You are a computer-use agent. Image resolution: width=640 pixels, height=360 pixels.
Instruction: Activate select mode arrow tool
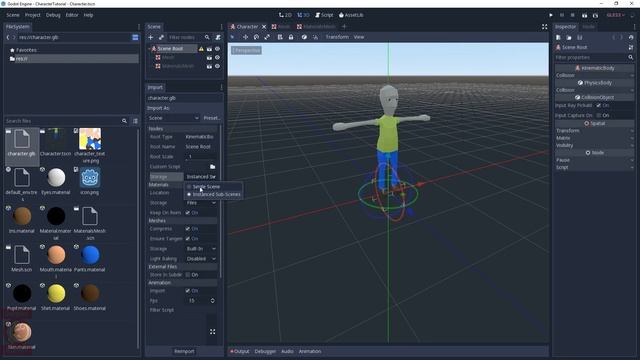(233, 37)
